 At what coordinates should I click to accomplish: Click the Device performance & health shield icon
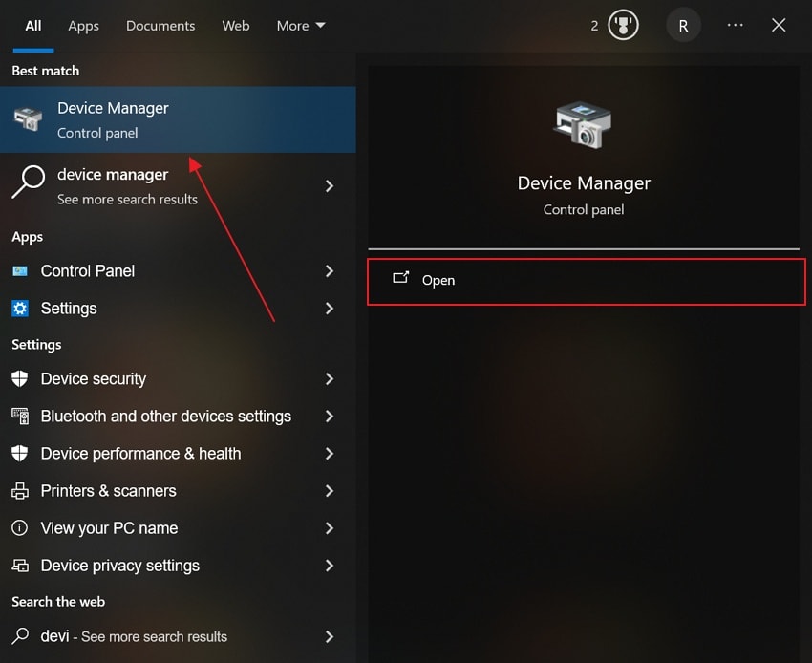coord(20,453)
